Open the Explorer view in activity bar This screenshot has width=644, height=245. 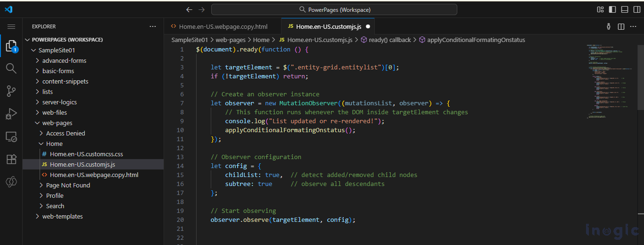click(11, 46)
